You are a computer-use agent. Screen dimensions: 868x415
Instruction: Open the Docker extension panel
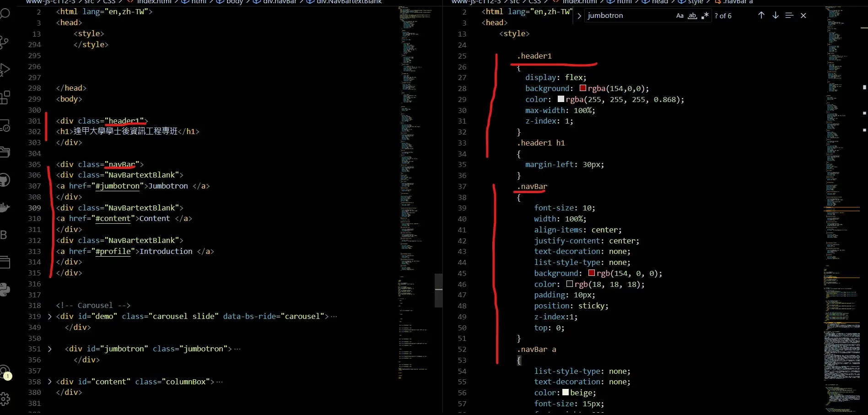pyautogui.click(x=5, y=207)
